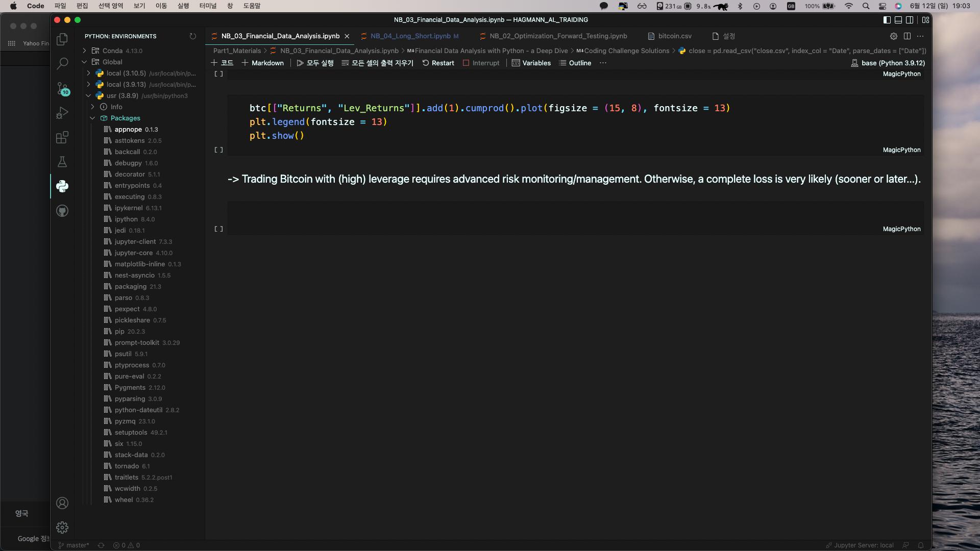Expand the local 3.9.13 environment
Image resolution: width=980 pixels, height=551 pixels.
point(88,84)
